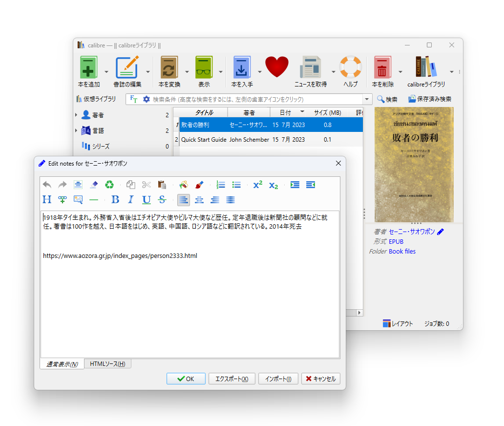
Task: Switch to 通常表示(N) tab
Action: [62, 364]
